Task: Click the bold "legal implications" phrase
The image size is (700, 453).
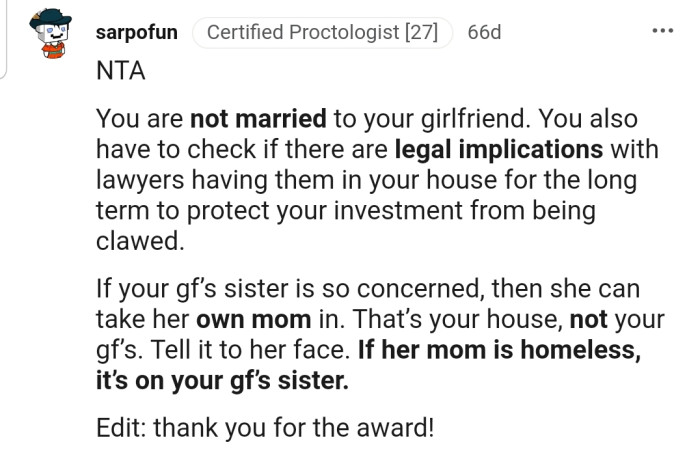Action: pos(498,151)
